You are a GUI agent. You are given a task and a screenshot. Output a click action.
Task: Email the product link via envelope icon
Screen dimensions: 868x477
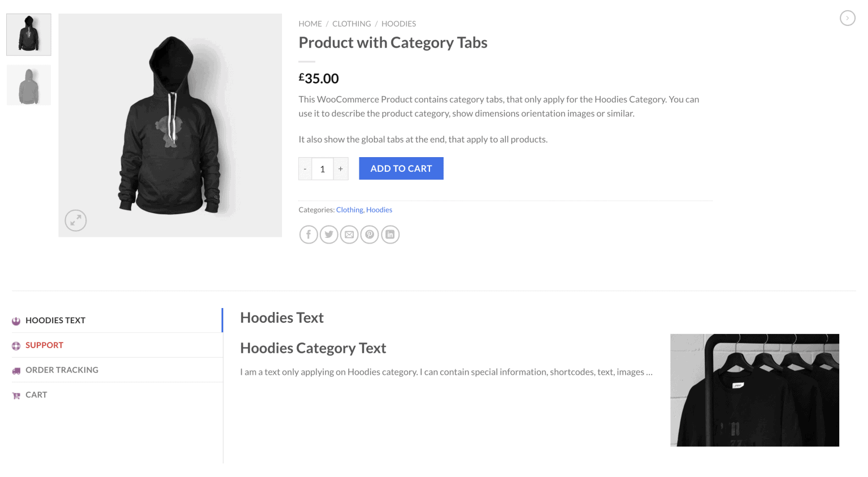[x=349, y=234]
